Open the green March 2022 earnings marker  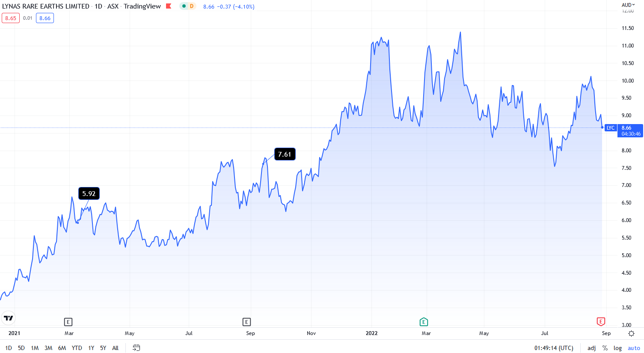click(424, 322)
